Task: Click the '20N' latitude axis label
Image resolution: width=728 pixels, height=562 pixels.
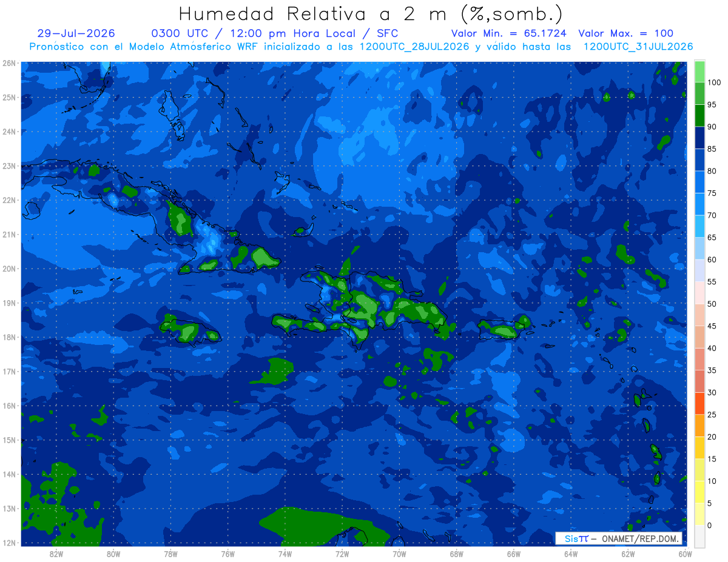Action: (9, 269)
